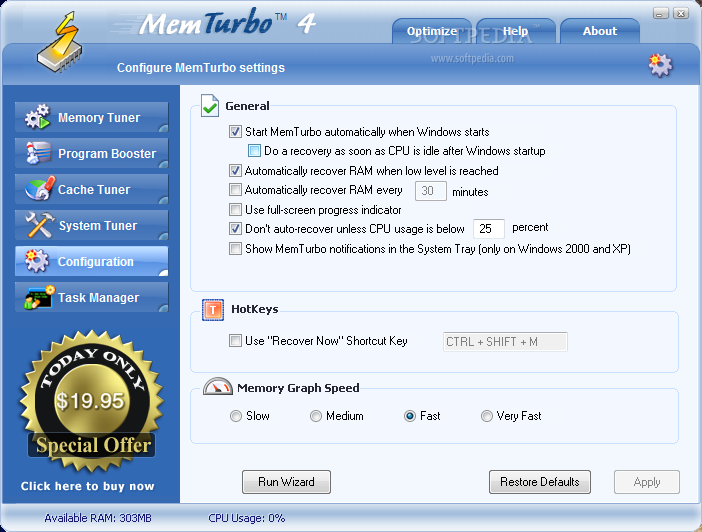This screenshot has width=702, height=532.
Task: Click CPU Usage: 0% status text
Action: coord(247,518)
